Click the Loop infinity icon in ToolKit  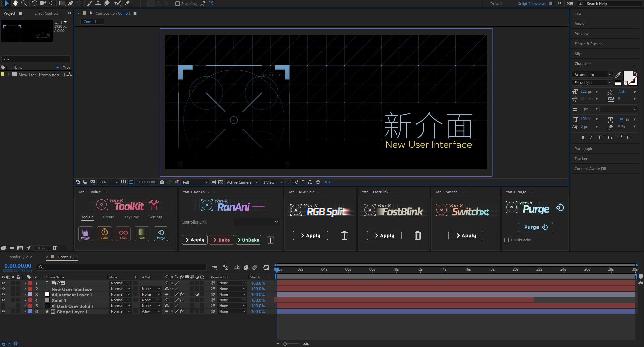click(x=123, y=234)
